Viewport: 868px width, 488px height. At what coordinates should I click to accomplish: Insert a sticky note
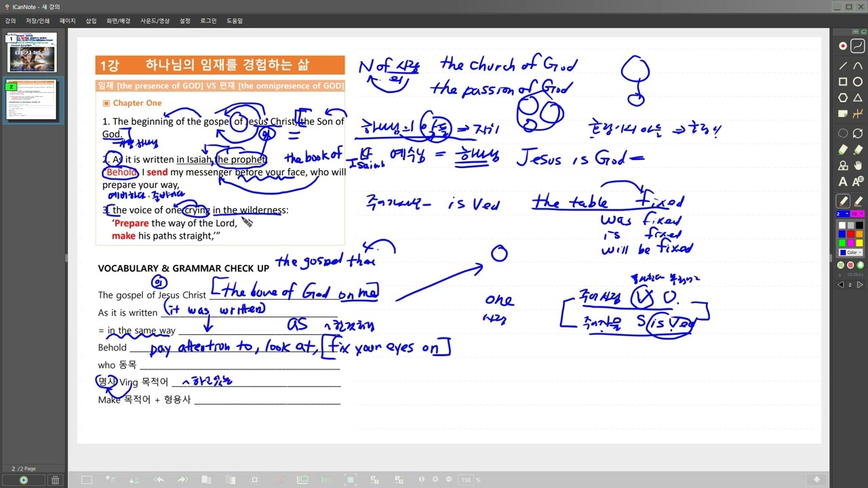point(843,114)
